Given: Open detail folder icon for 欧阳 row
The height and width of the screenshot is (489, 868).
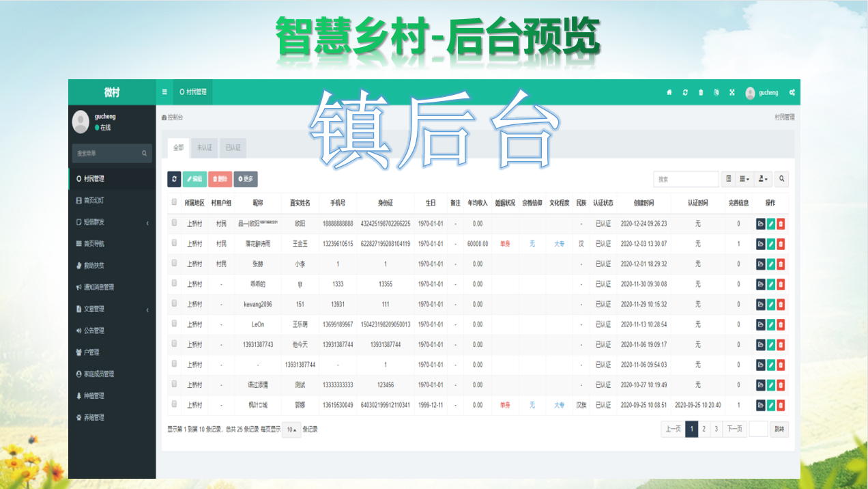Looking at the screenshot, I should [x=761, y=223].
